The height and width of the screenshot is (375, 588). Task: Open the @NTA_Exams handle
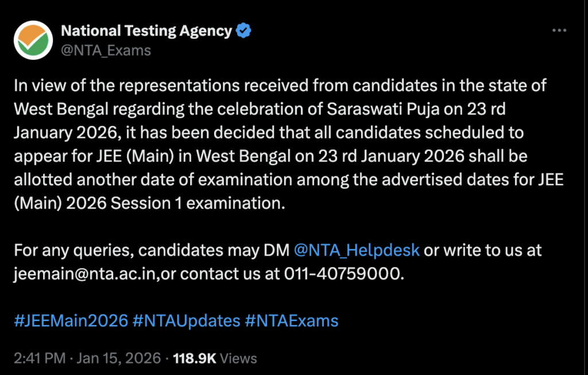[x=106, y=51]
